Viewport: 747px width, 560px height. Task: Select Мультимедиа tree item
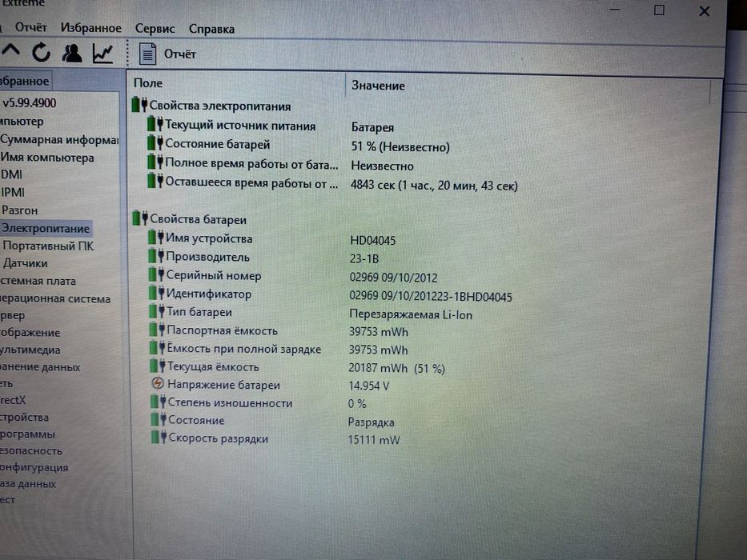30,350
